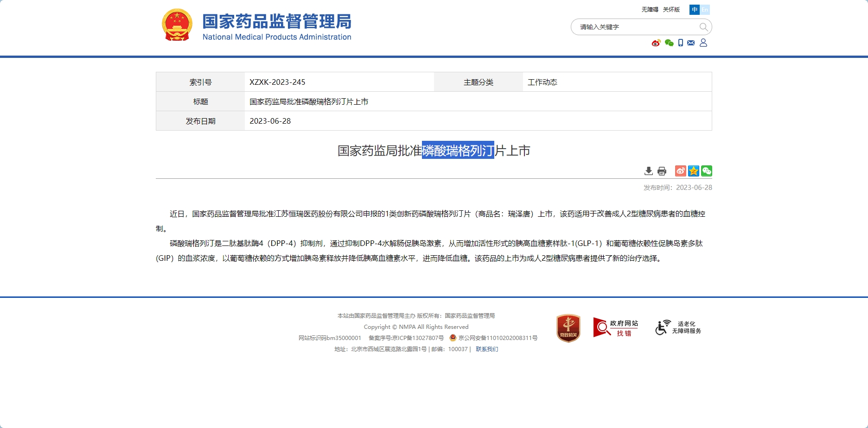Open the 关怀版 care version link
Image resolution: width=868 pixels, height=428 pixels.
(671, 10)
